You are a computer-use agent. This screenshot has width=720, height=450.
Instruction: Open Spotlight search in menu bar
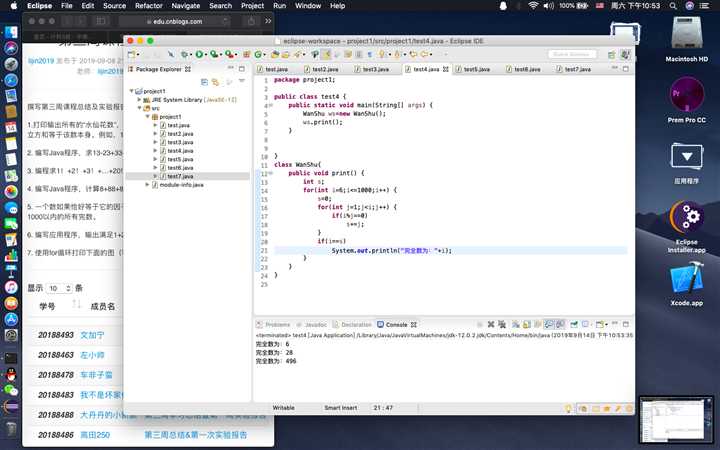673,6
